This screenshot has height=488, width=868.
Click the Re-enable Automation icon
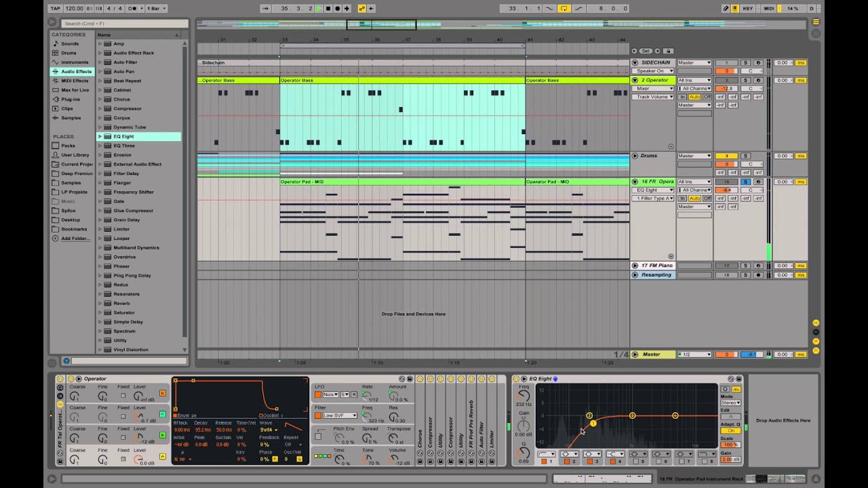[371, 8]
